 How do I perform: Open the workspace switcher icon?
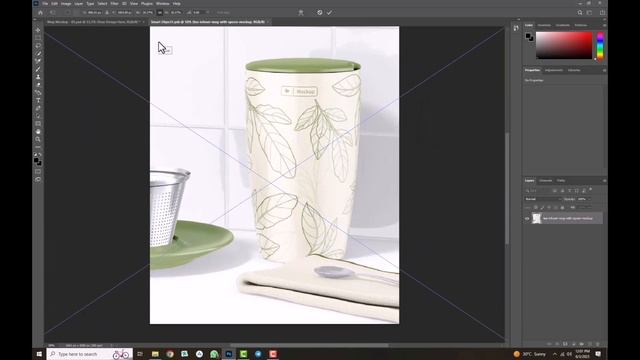click(x=589, y=13)
